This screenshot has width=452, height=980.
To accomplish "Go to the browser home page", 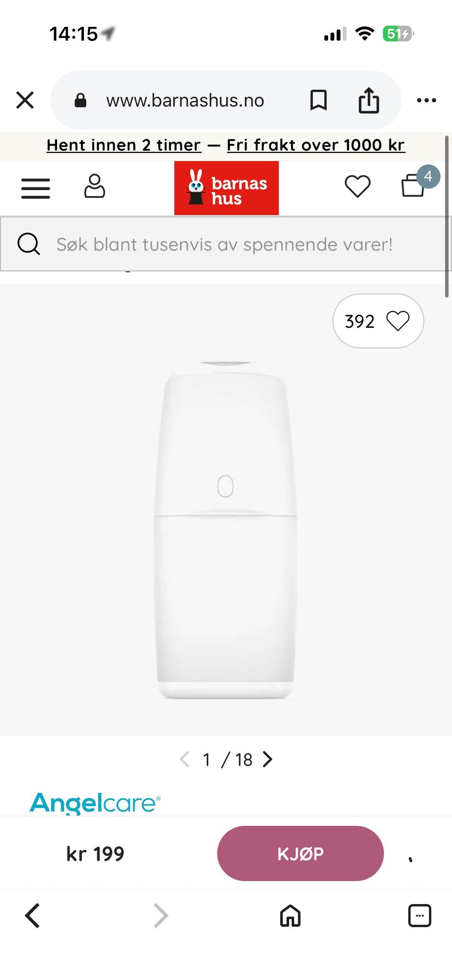I will pyautogui.click(x=290, y=916).
